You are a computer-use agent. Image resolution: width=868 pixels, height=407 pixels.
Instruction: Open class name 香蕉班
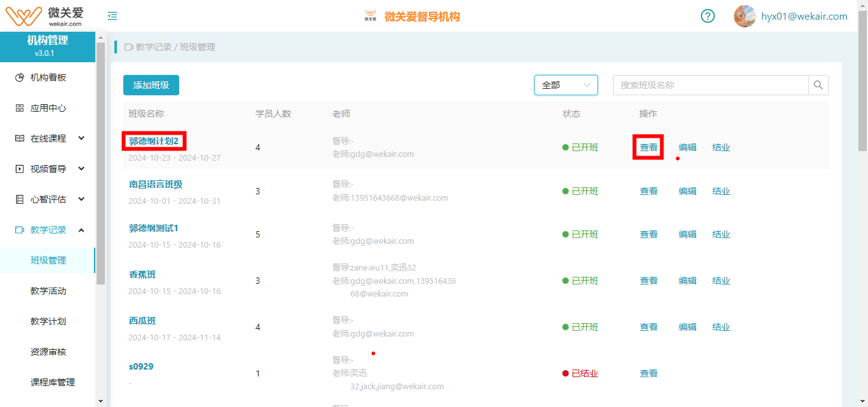click(x=142, y=274)
